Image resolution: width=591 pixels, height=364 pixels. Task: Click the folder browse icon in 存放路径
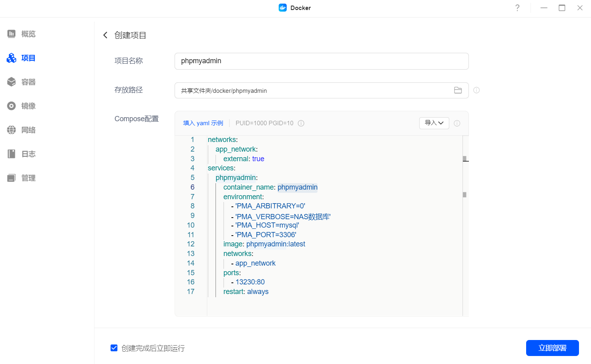pyautogui.click(x=458, y=90)
